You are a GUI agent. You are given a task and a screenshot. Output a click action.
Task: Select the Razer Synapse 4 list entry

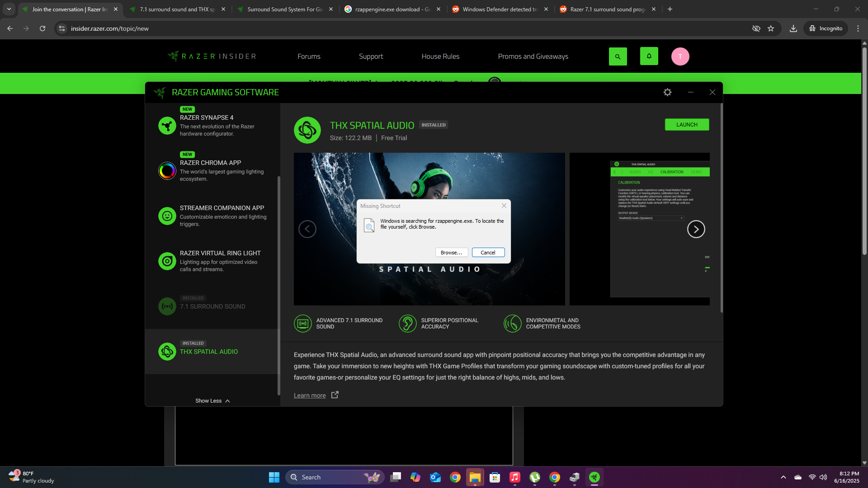click(212, 126)
